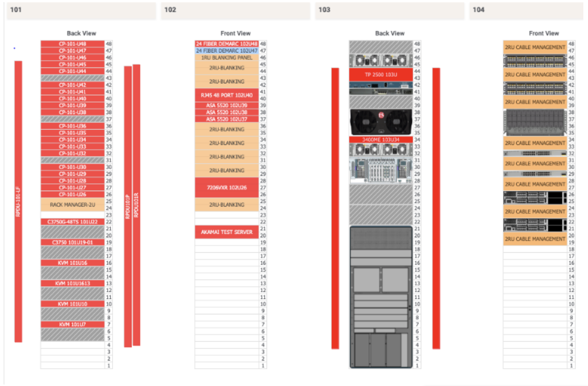Select the 3400ME 103U34 device
Viewport: 588px width, 386px height.
[x=381, y=140]
